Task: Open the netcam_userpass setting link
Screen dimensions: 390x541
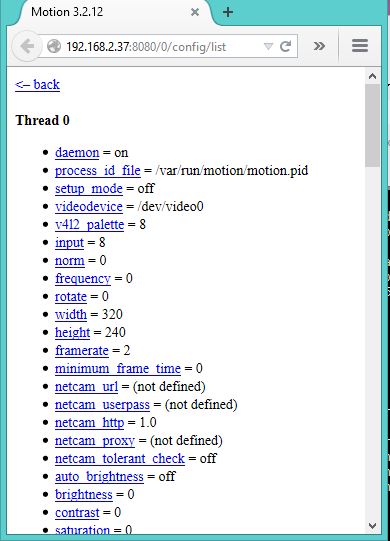Action: (x=102, y=404)
